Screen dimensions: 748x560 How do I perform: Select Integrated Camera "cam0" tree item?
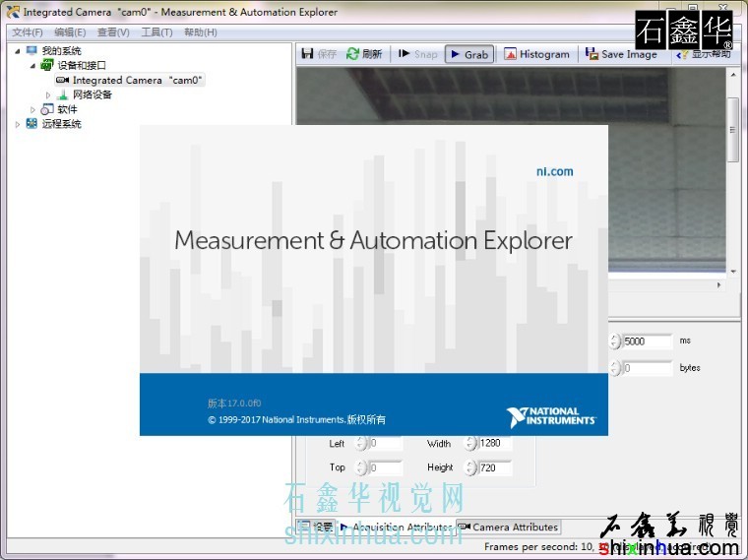coord(130,80)
